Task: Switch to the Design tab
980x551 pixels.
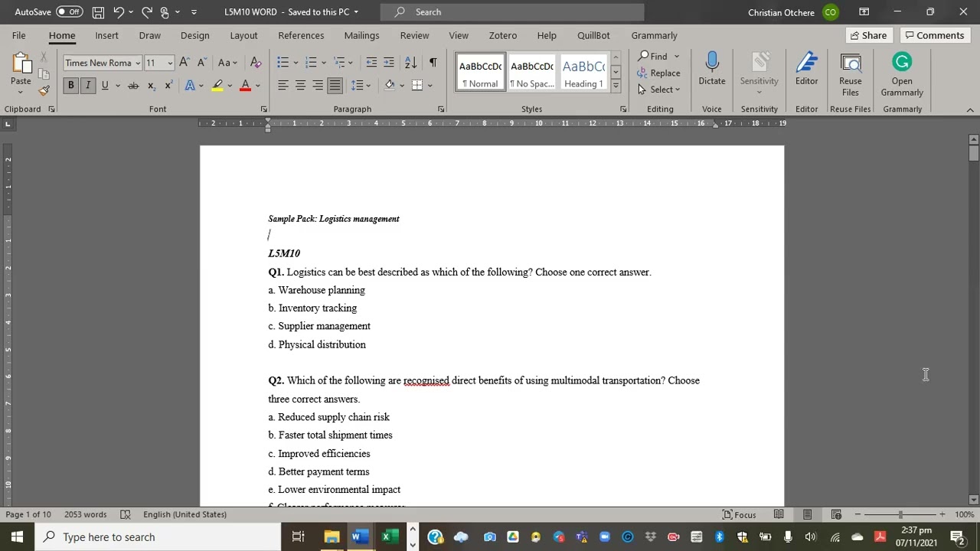Action: [x=194, y=35]
